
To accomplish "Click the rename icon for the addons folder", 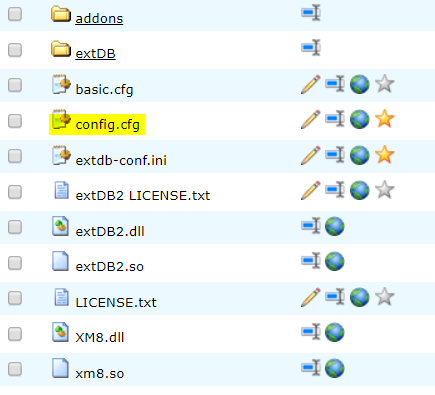I will click(x=311, y=13).
